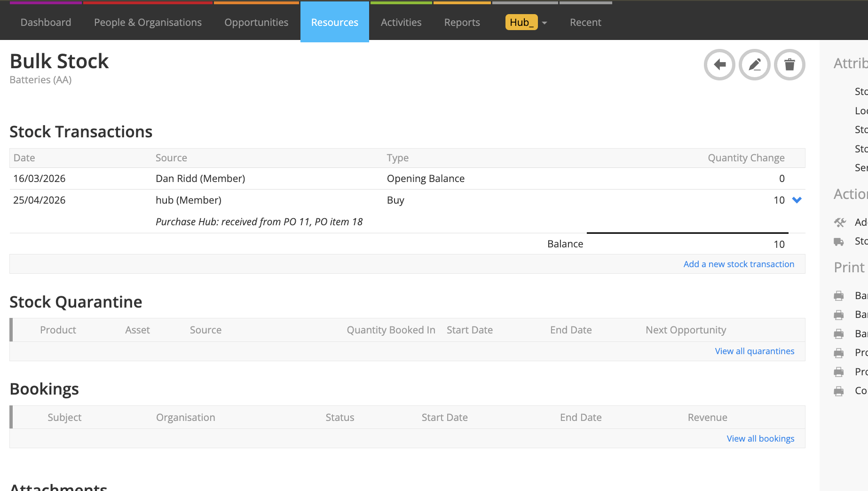The image size is (868, 491).
Task: Click the Buy type cell
Action: click(395, 200)
